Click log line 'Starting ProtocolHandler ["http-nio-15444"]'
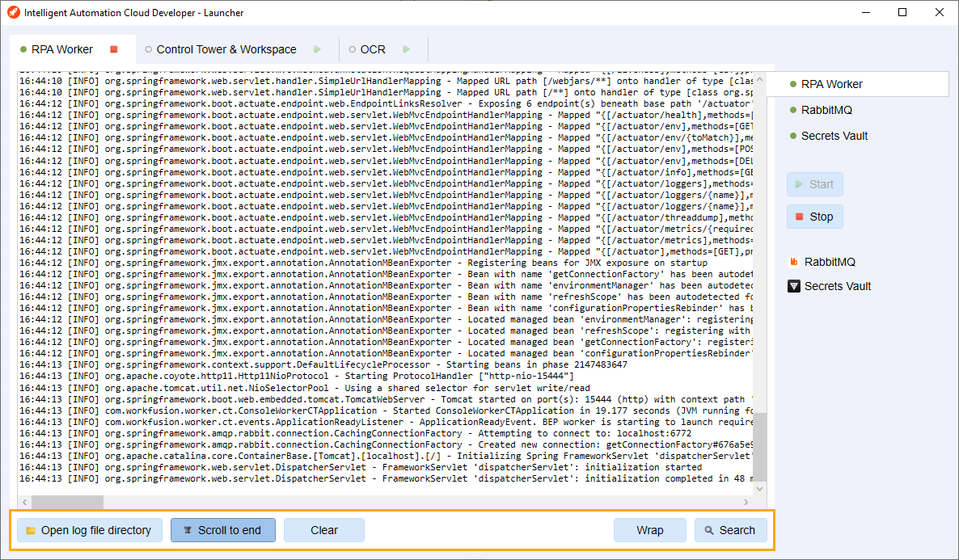Viewport: 959px width, 560px height. (x=297, y=376)
